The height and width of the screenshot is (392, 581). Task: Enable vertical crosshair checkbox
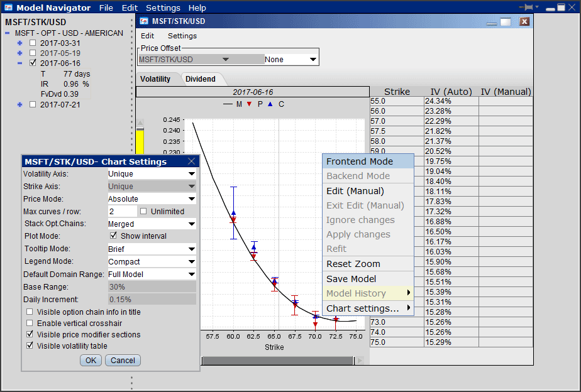[30, 323]
